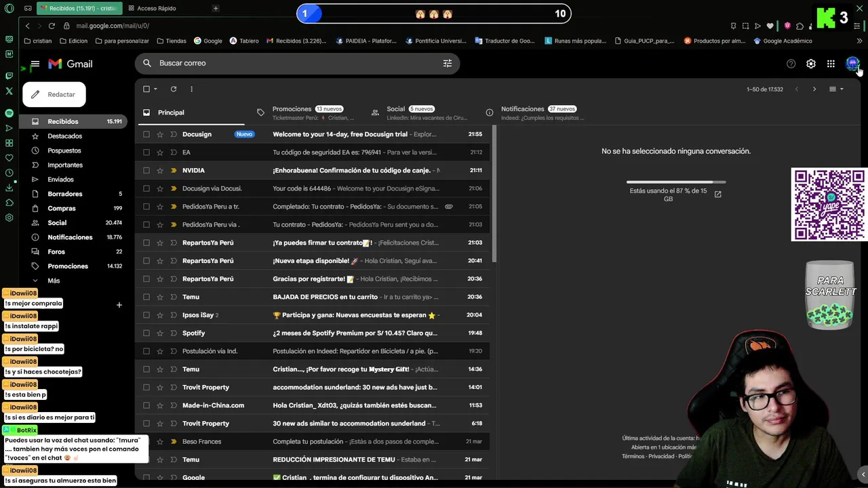The height and width of the screenshot is (488, 868).
Task: Click the Buscar correo search field
Action: coord(297,63)
